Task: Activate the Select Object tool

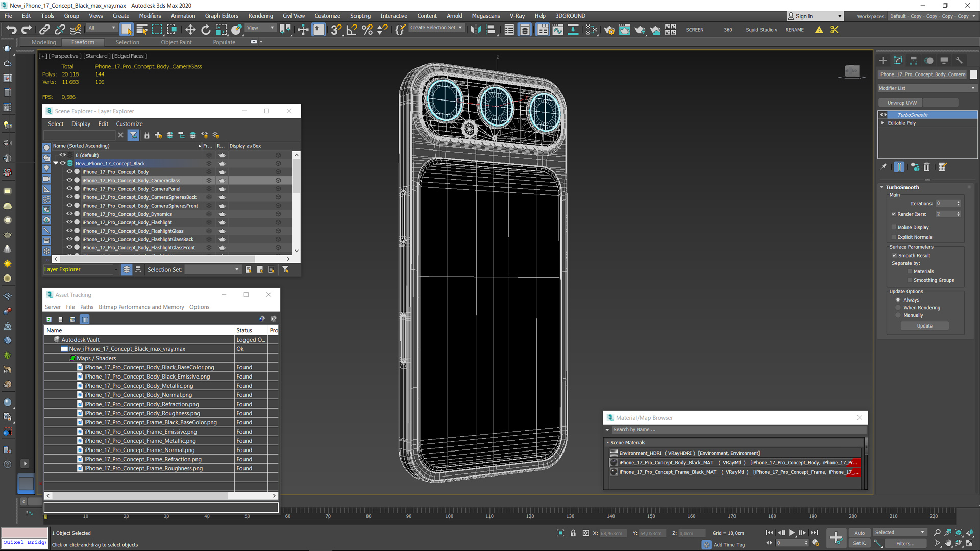Action: click(127, 30)
